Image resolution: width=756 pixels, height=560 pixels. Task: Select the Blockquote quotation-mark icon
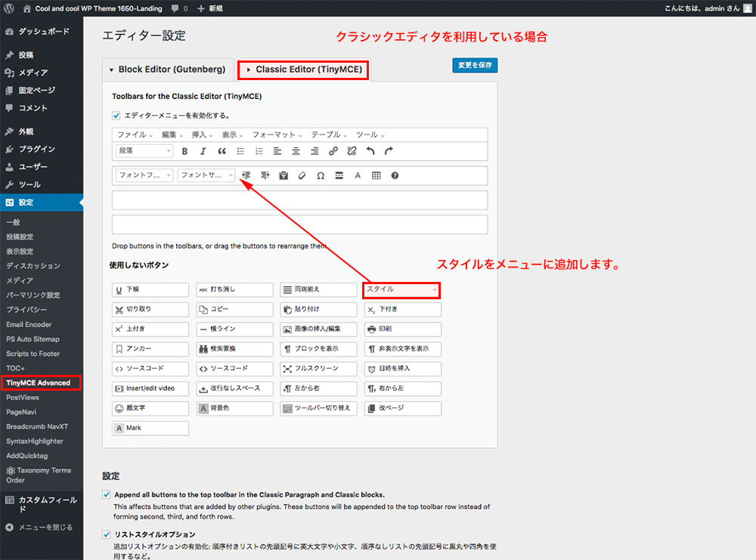(x=222, y=151)
